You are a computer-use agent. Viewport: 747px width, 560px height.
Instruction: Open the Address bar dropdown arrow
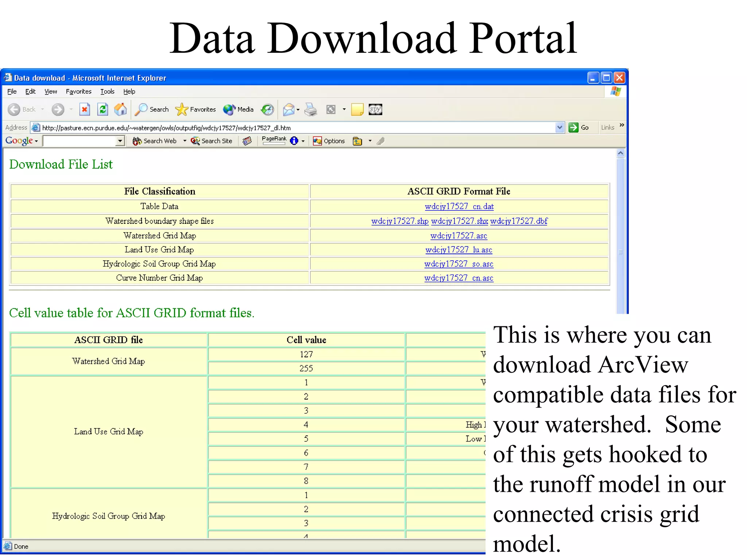coord(560,128)
